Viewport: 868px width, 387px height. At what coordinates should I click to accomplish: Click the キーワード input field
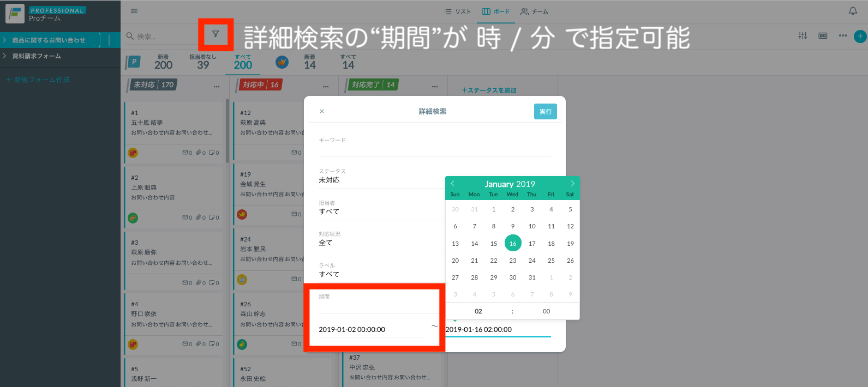(434, 150)
